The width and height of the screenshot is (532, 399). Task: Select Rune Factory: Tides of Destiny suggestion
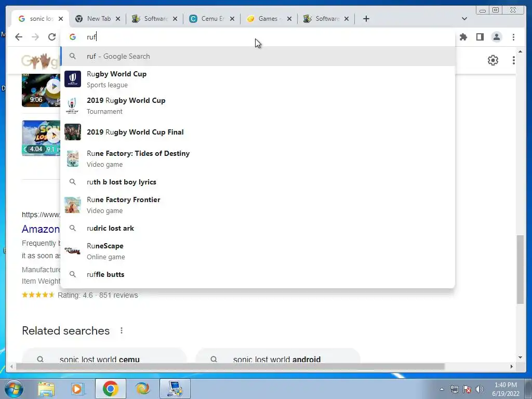pyautogui.click(x=258, y=158)
